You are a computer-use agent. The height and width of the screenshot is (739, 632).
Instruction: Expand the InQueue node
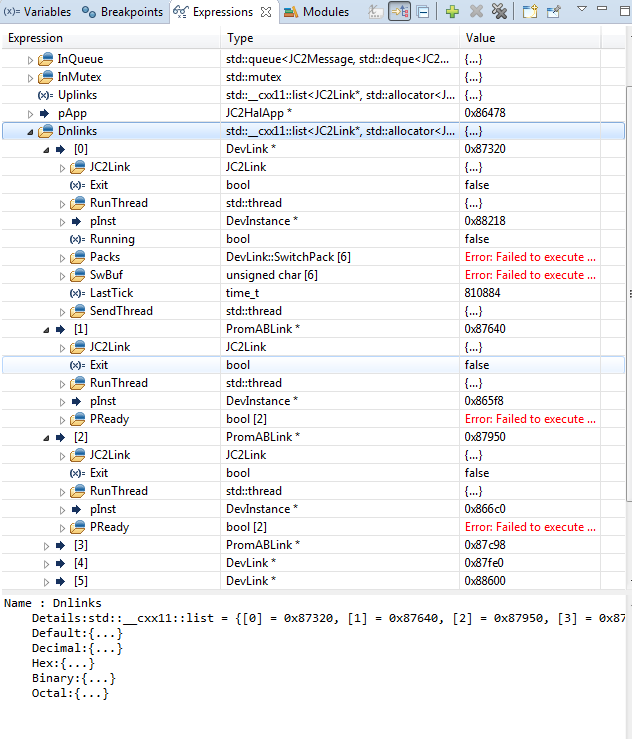click(30, 60)
